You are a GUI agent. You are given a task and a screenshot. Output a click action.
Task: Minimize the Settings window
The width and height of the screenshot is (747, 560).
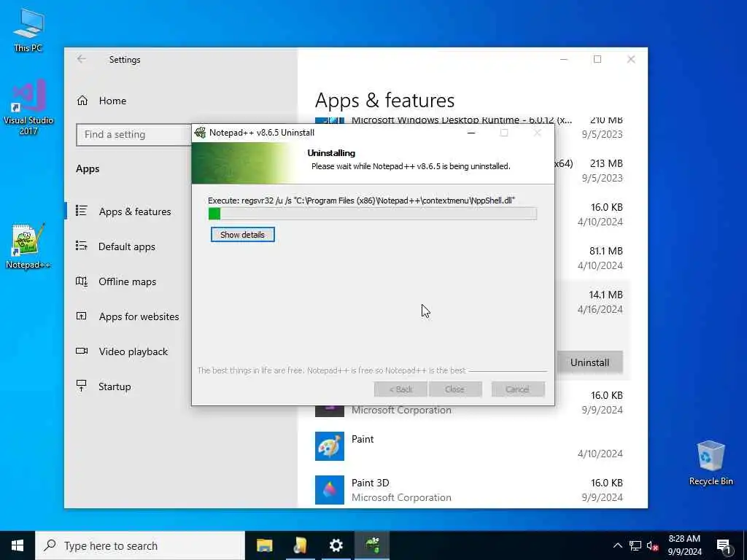tap(564, 59)
